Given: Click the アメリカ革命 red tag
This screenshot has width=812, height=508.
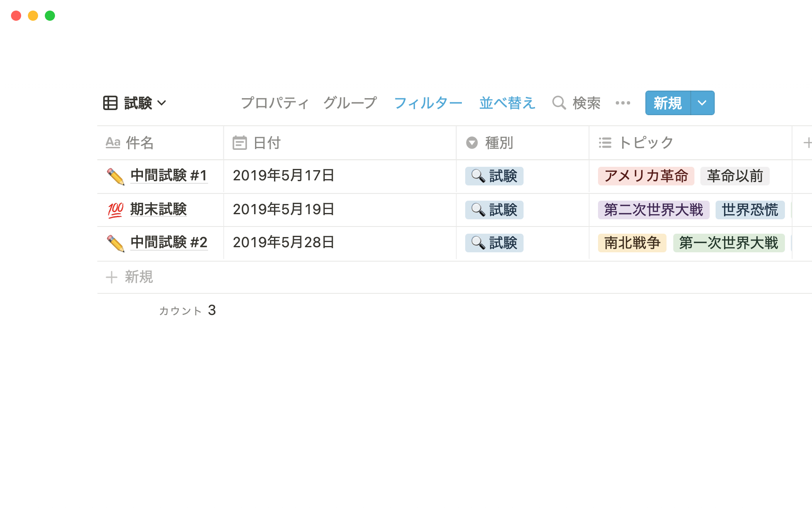Looking at the screenshot, I should [x=646, y=176].
